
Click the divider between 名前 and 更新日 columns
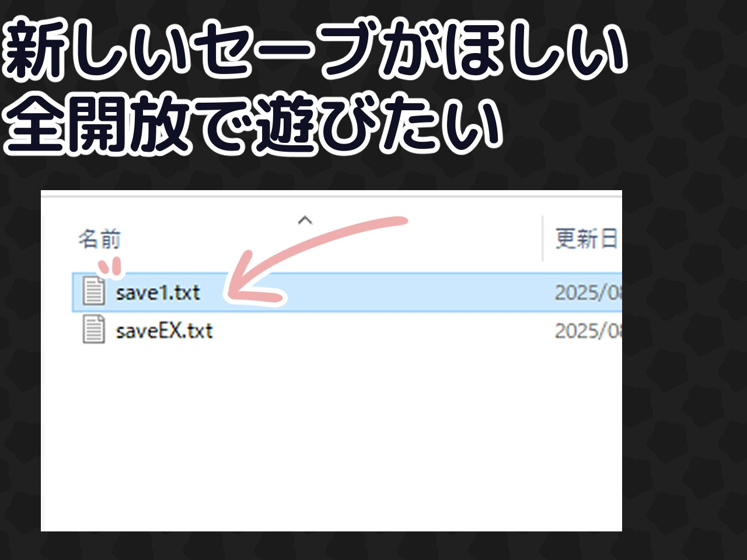coord(543,239)
